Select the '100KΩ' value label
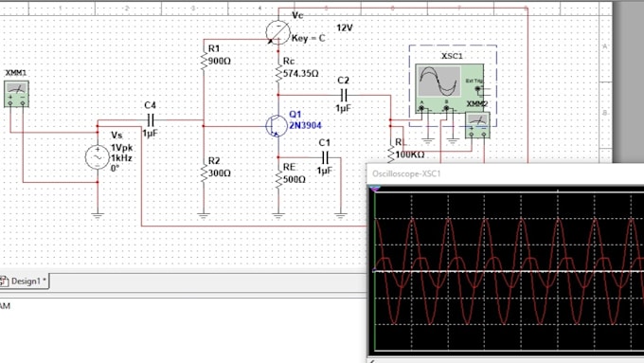Screen dimensions: 644x363 (409, 155)
